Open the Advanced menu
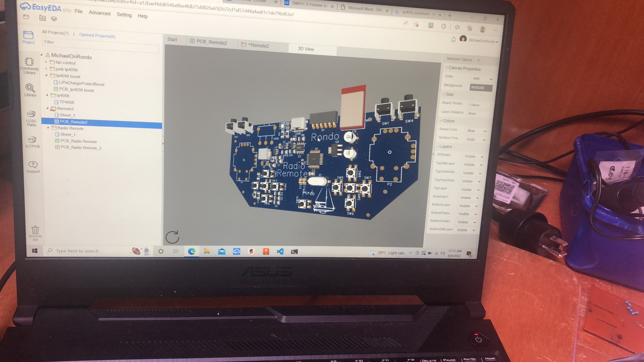The image size is (644, 362). (x=99, y=13)
